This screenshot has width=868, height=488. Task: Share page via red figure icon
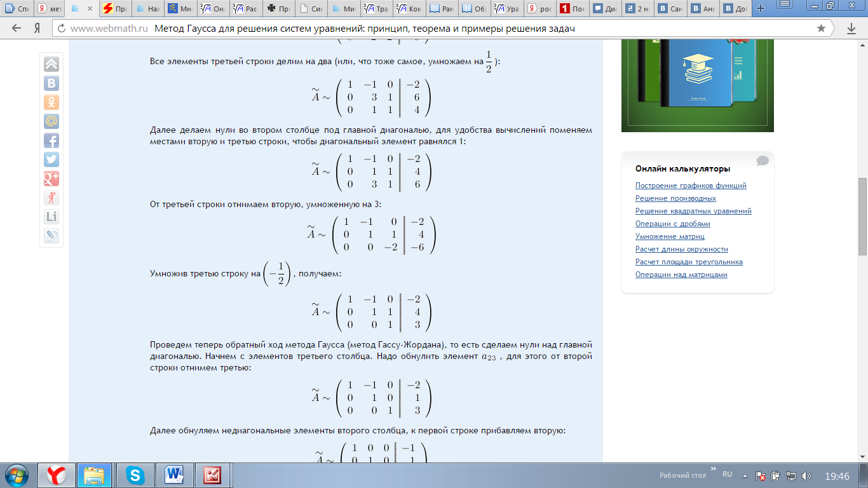pos(51,198)
